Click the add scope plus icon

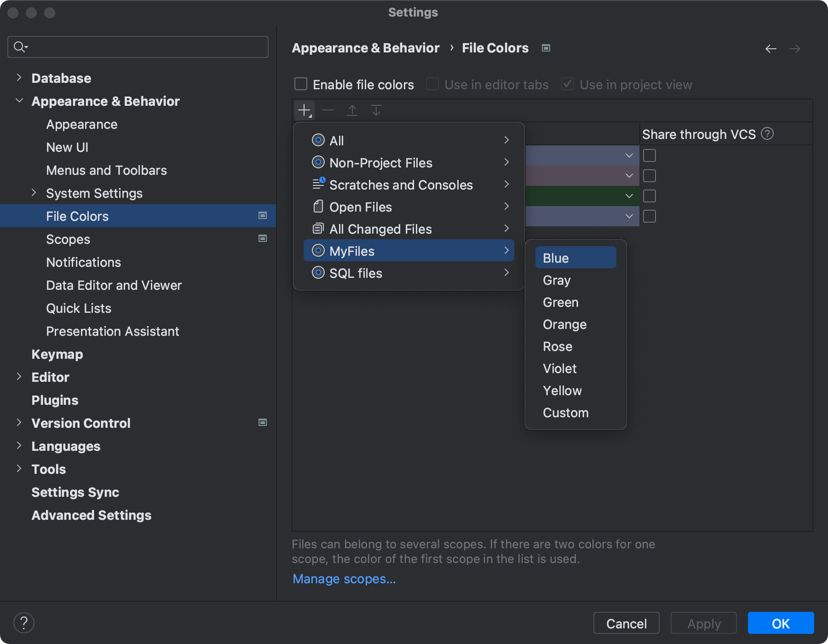pyautogui.click(x=303, y=110)
